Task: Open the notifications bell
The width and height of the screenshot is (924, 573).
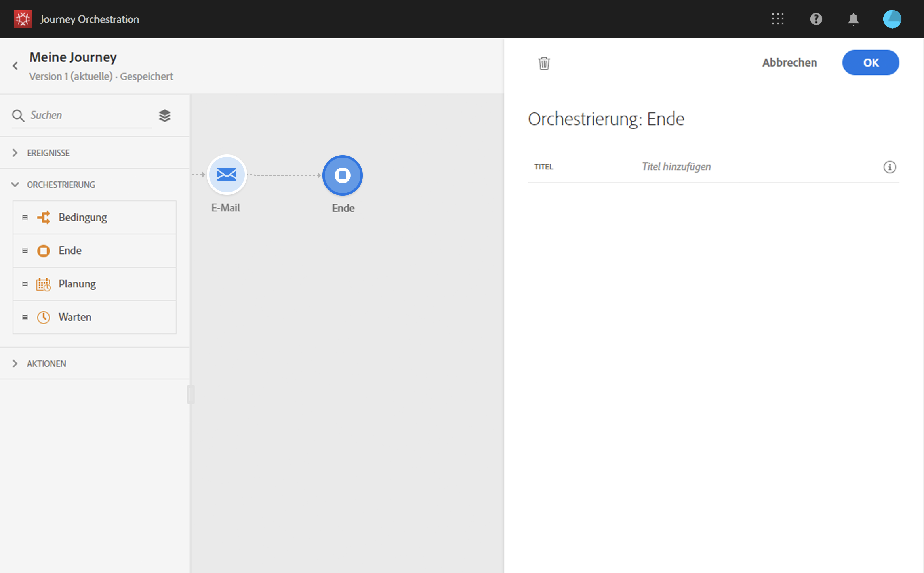Action: point(853,19)
